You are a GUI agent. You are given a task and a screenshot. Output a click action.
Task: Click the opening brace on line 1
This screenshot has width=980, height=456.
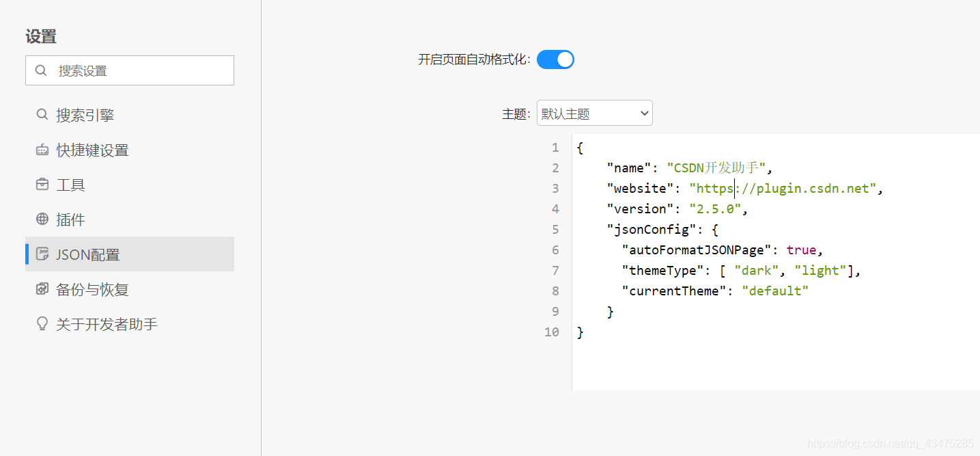point(580,148)
